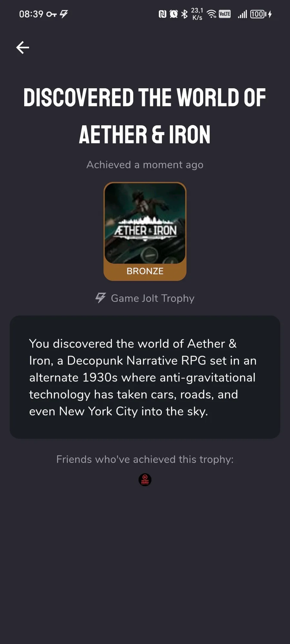
Task: Tap the Game Jolt notification icon in status bar
Action: tap(64, 14)
